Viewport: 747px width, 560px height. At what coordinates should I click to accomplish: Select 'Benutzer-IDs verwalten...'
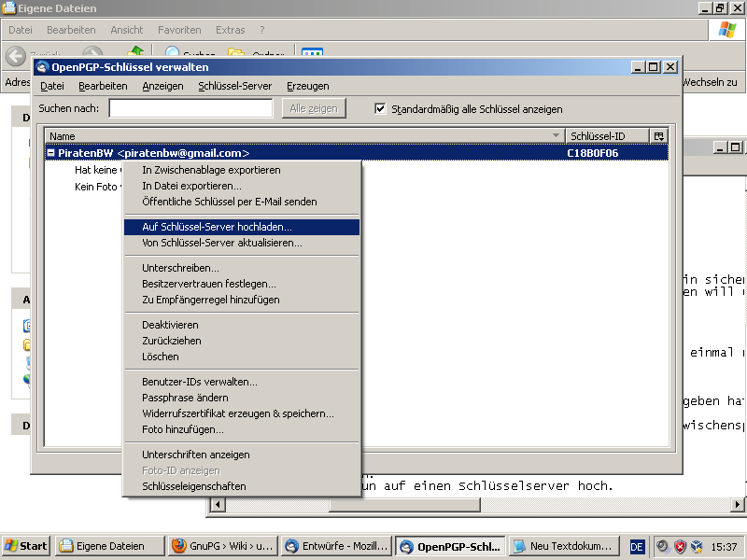[242, 382]
